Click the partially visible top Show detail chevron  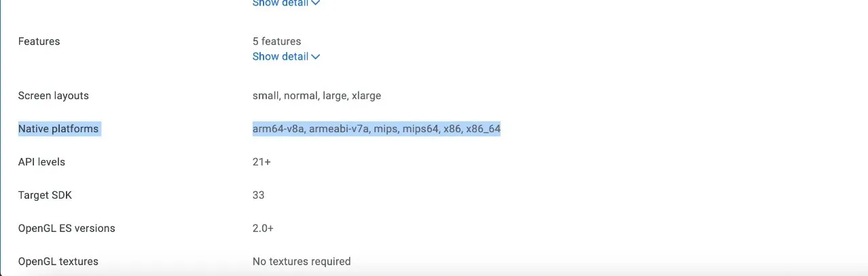[316, 3]
